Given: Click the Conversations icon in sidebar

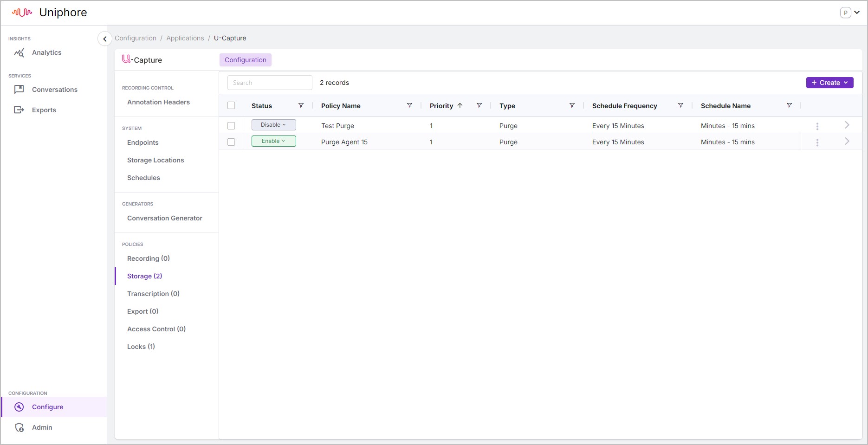Looking at the screenshot, I should point(19,90).
